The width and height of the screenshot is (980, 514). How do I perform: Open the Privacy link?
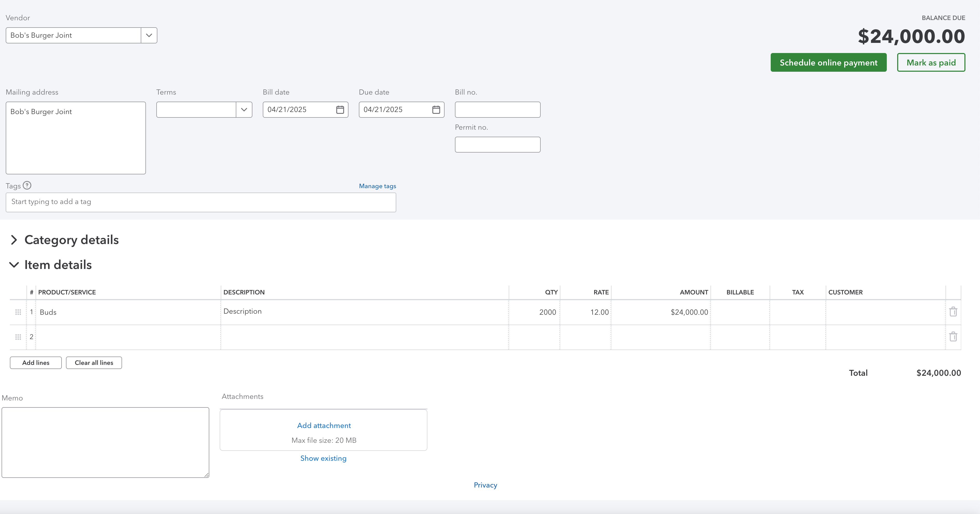(x=485, y=485)
